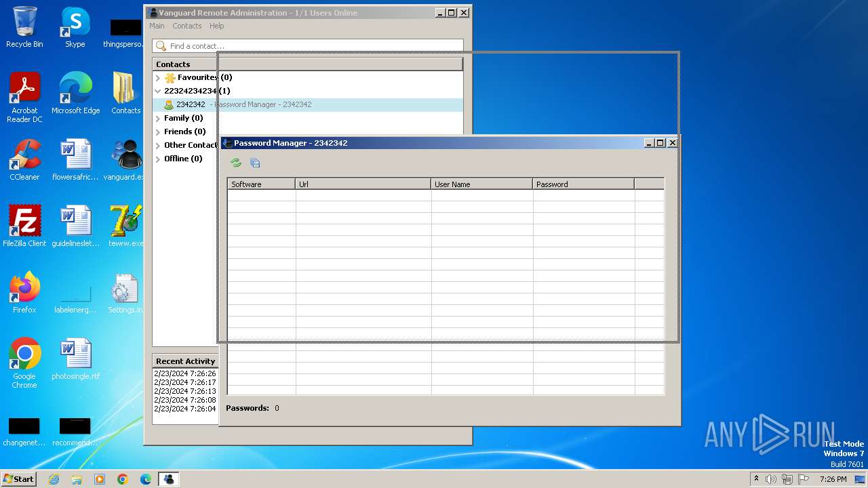Click the Passwords: 0 status label
This screenshot has width=868, height=488.
point(252,408)
